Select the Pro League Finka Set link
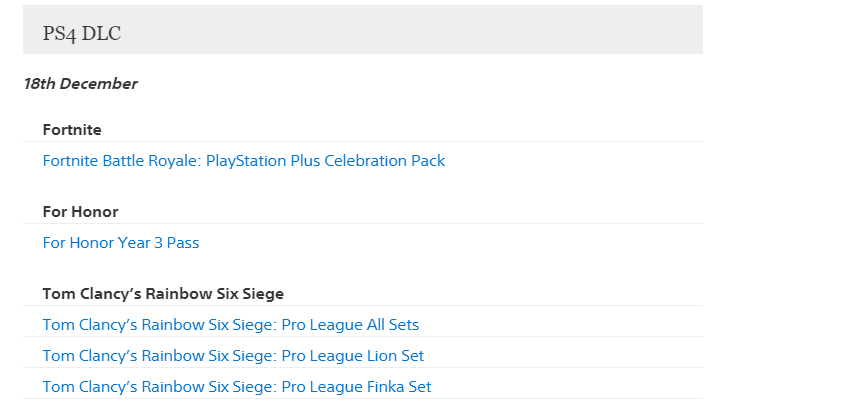 click(x=236, y=387)
